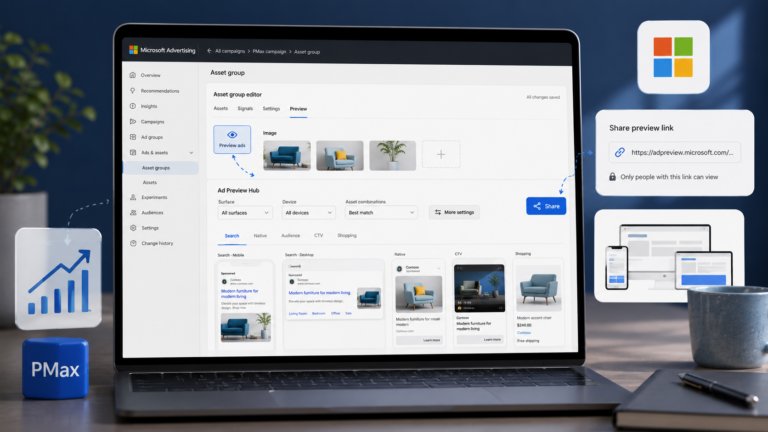Image resolution: width=768 pixels, height=432 pixels.
Task: Click the eye icon in Preview ads
Action: [232, 135]
